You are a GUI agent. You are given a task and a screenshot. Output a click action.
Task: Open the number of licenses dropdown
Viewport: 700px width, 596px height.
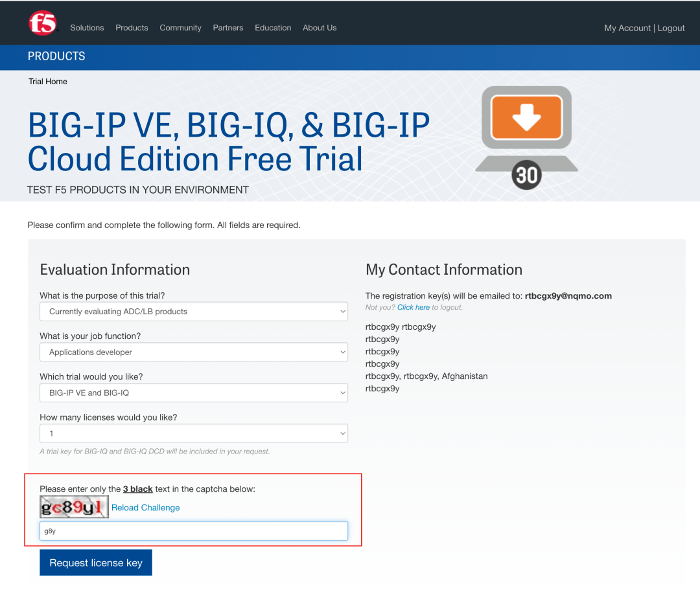(x=194, y=433)
